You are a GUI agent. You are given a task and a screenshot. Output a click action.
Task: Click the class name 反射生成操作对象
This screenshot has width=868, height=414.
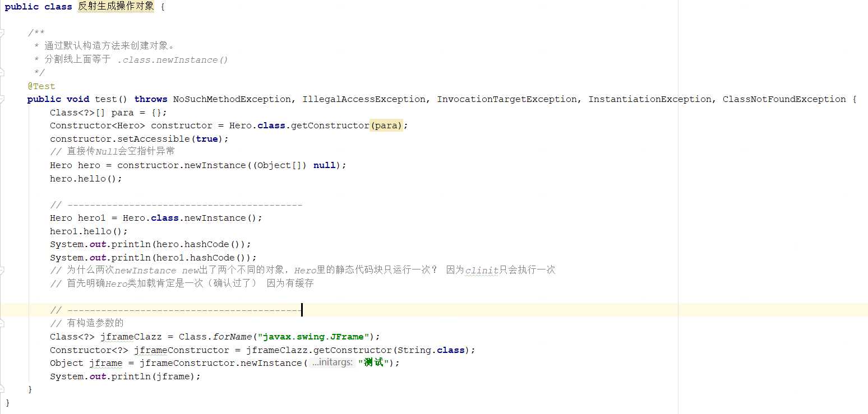(x=116, y=7)
